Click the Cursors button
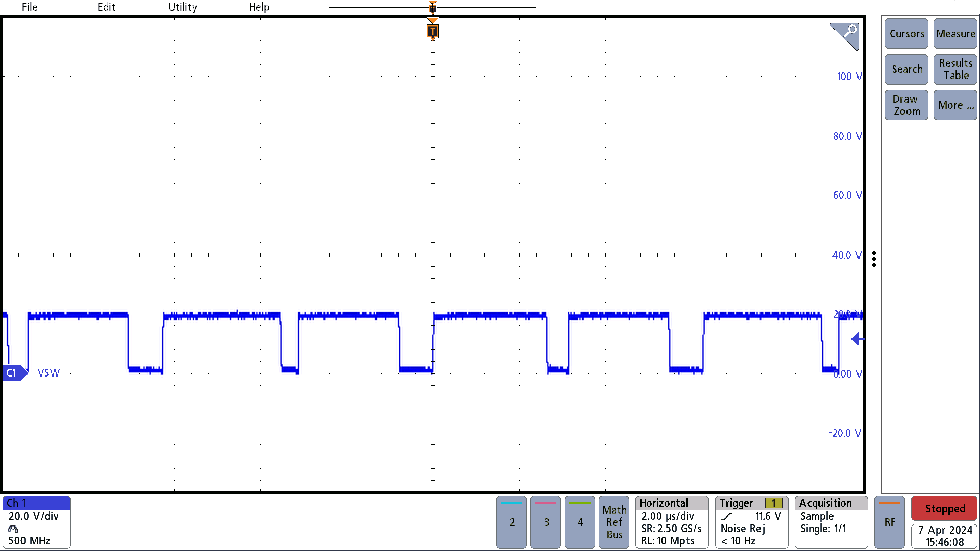Viewport: 980px width, 551px height. (906, 34)
